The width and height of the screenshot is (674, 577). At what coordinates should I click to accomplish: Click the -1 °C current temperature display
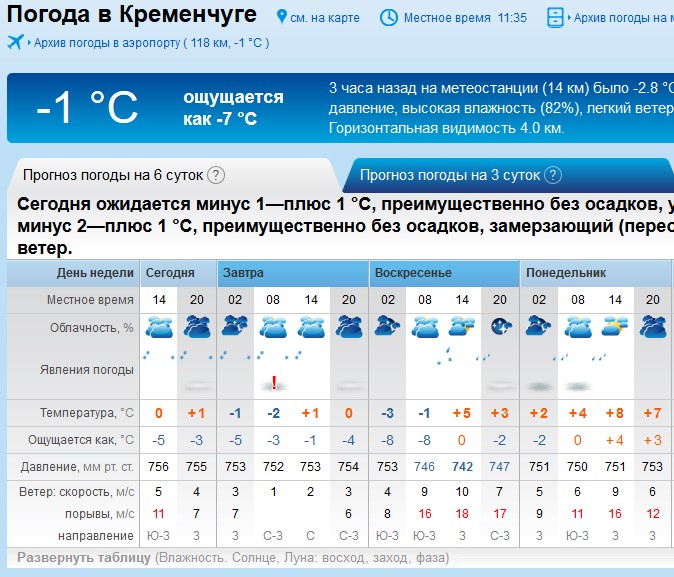pos(87,107)
